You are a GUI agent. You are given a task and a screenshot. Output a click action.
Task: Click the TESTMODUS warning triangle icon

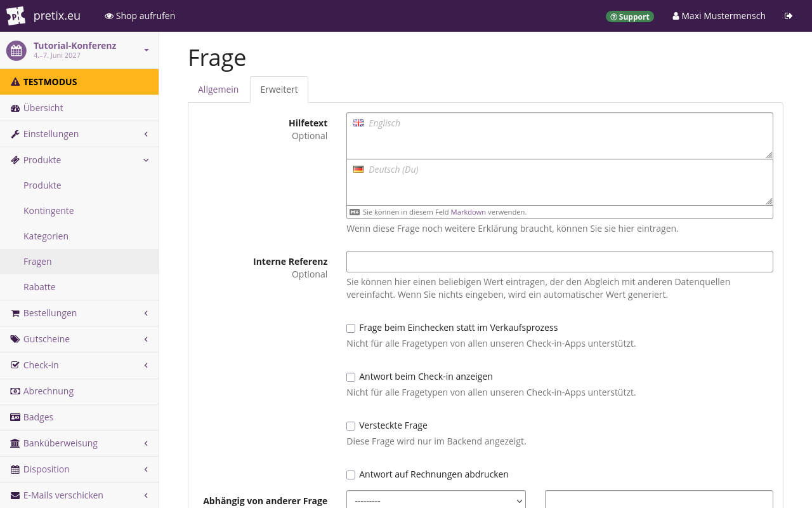[x=15, y=82]
